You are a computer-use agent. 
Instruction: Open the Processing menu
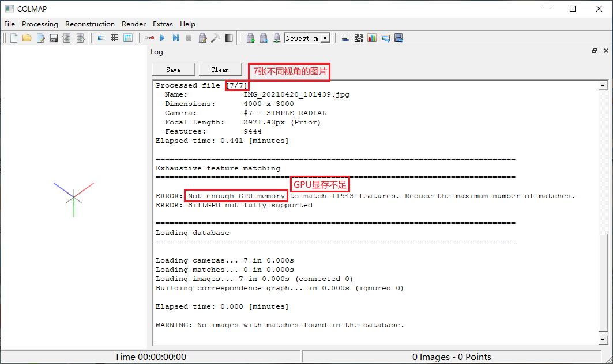[x=40, y=24]
